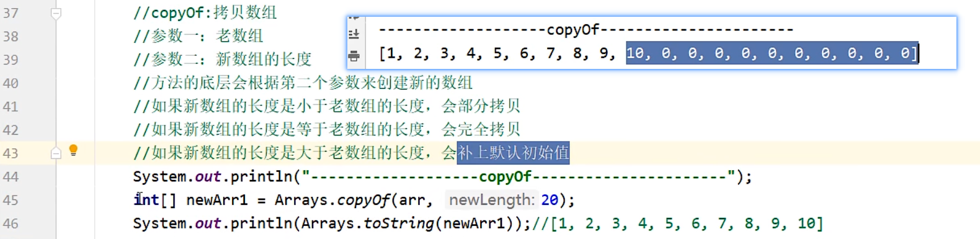This screenshot has width=980, height=239.
Task: Click 'System.out.println' on line 44
Action: (x=212, y=177)
